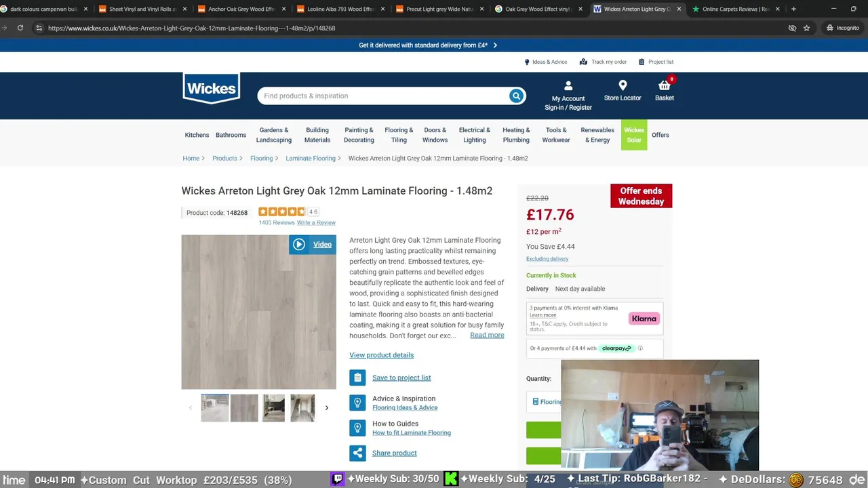Open Painting & Decorating menu
868x488 pixels.
(x=359, y=135)
